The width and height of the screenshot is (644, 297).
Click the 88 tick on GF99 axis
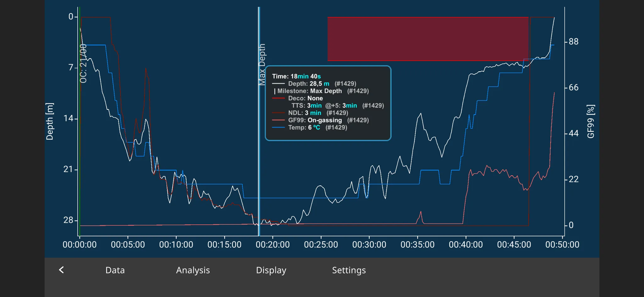[574, 41]
